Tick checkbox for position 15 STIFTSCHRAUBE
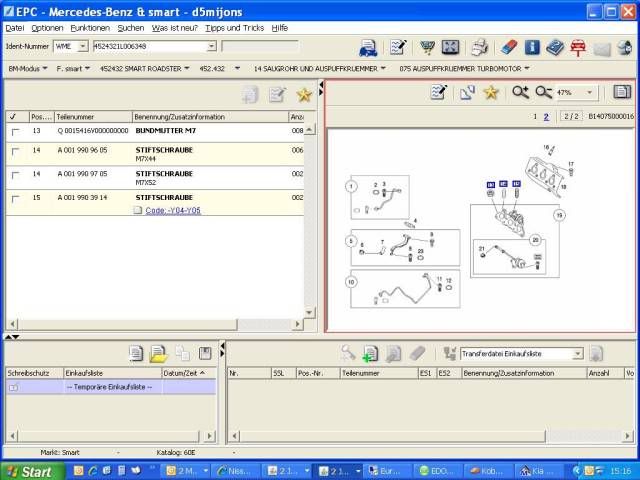Screen dimensions: 640x480 click(16, 199)
